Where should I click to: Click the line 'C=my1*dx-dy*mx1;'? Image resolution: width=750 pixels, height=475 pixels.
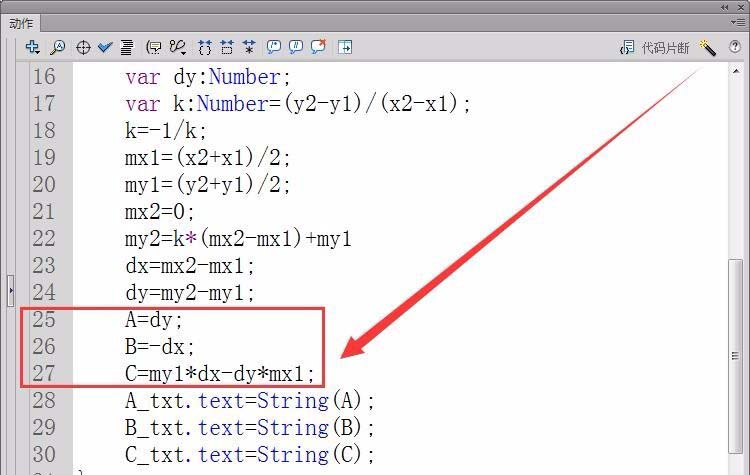tap(220, 374)
